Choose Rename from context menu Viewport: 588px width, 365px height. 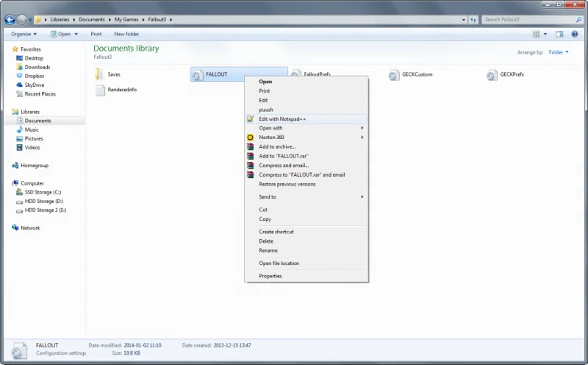tap(306, 251)
